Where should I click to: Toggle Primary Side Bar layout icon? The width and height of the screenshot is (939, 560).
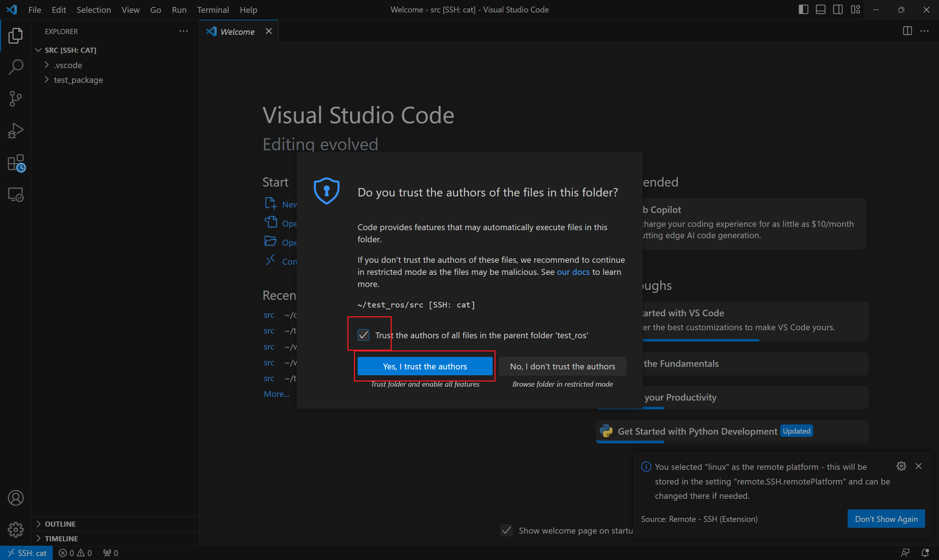[x=803, y=10]
